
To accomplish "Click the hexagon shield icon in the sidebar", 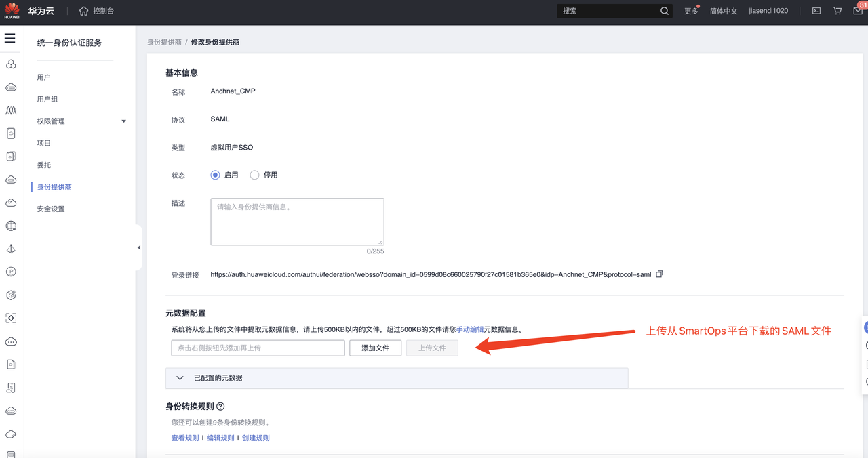I will pos(11,295).
